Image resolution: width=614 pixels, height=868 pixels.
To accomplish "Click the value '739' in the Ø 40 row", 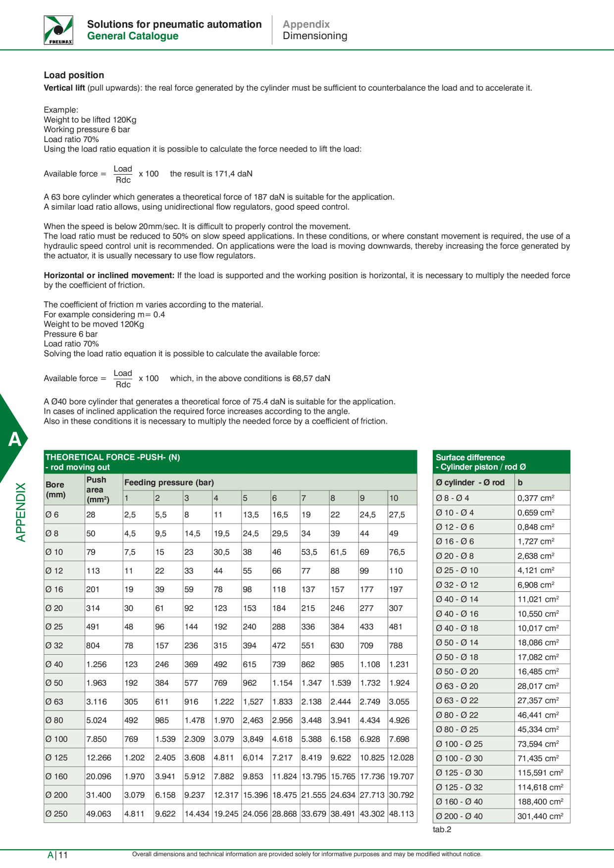I will (x=279, y=664).
